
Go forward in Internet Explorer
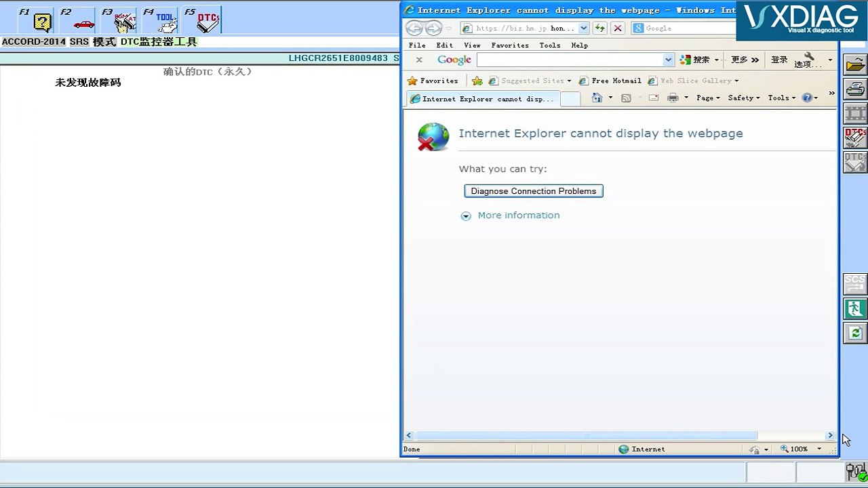pos(433,28)
